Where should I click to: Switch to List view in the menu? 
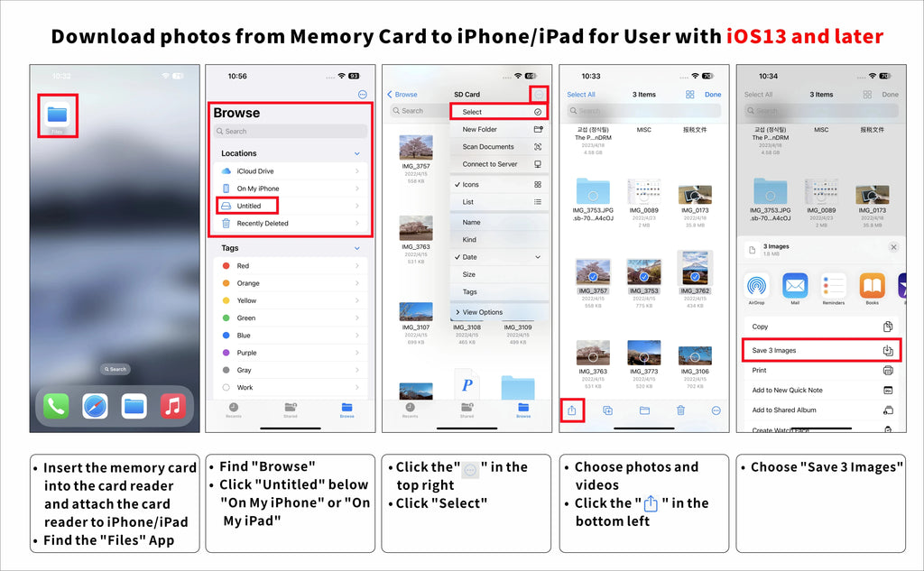pyautogui.click(x=498, y=201)
